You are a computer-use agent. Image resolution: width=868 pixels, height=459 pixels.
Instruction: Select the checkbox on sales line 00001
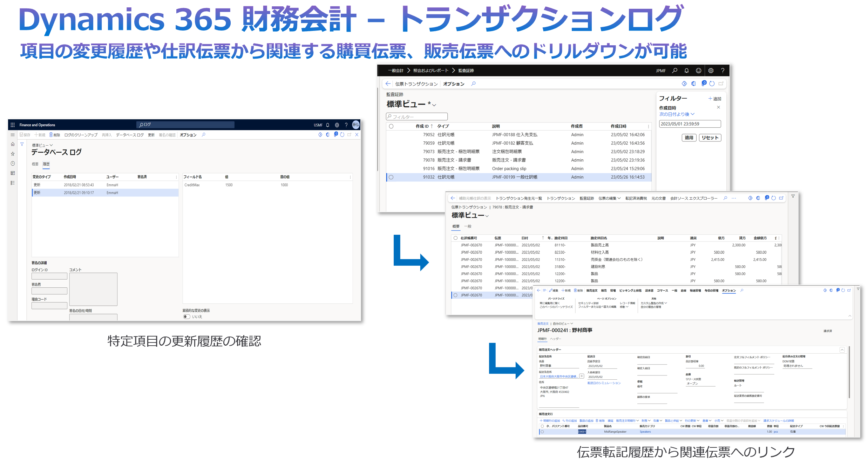542,432
